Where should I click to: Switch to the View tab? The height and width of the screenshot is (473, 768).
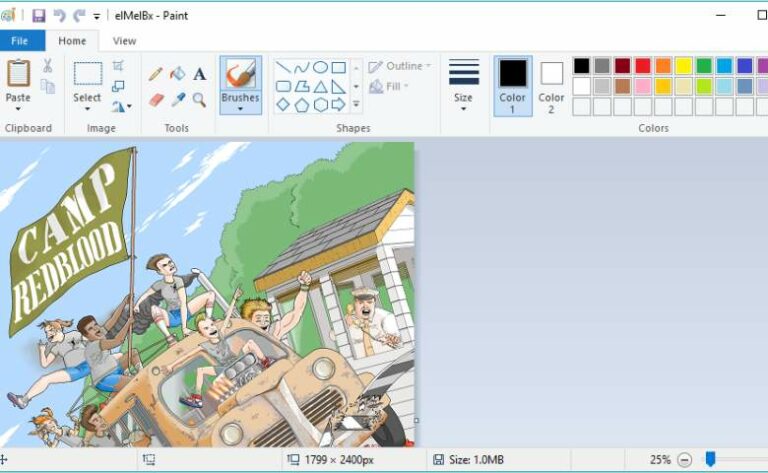[124, 41]
